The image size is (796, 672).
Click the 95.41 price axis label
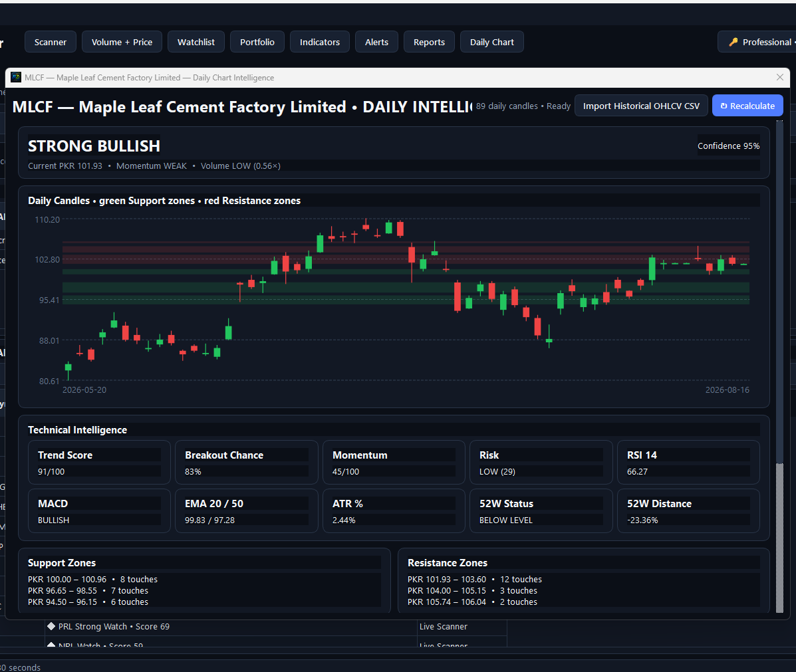(x=49, y=300)
